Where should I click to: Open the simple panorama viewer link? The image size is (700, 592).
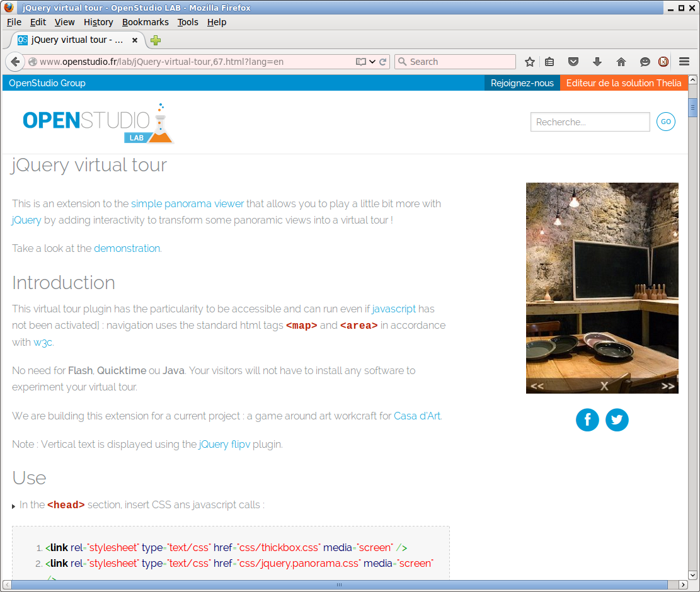[188, 204]
